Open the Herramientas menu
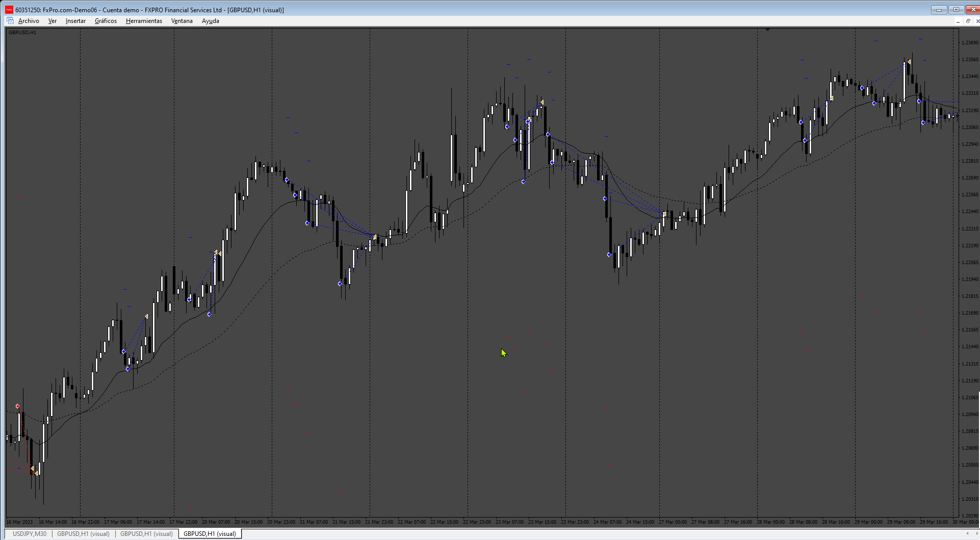This screenshot has width=980, height=540. (x=144, y=21)
